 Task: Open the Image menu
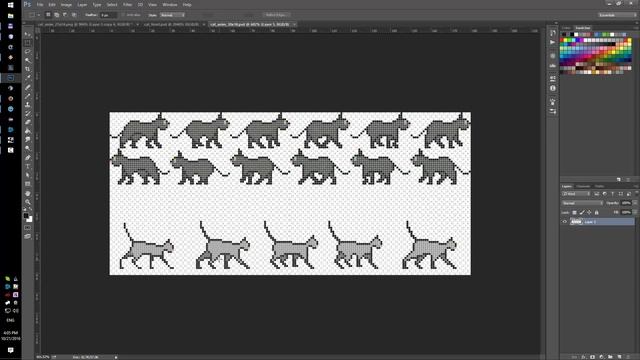pos(66,5)
